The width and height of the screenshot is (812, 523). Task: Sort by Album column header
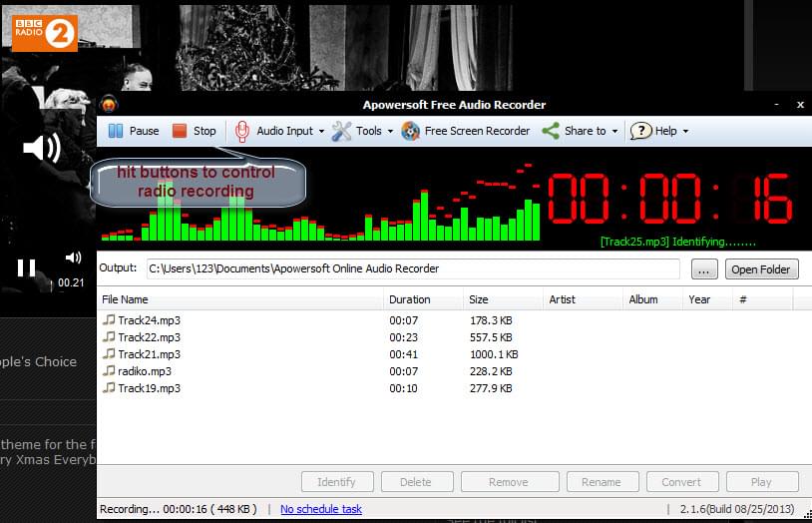click(x=653, y=299)
